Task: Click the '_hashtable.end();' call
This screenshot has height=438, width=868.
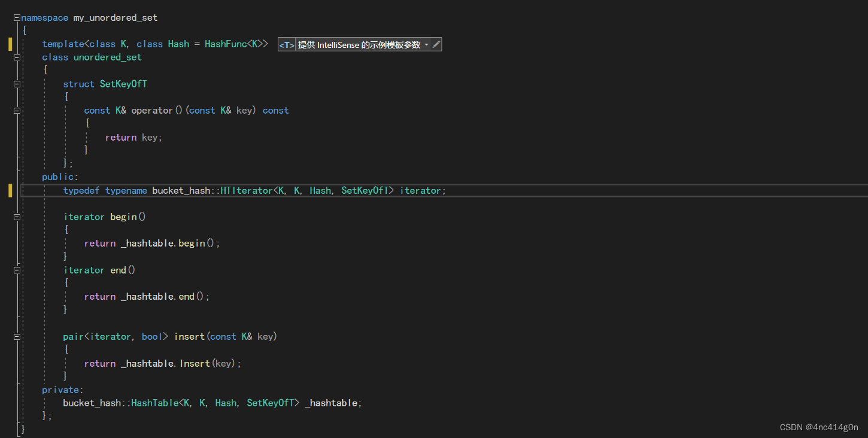Action: 165,297
